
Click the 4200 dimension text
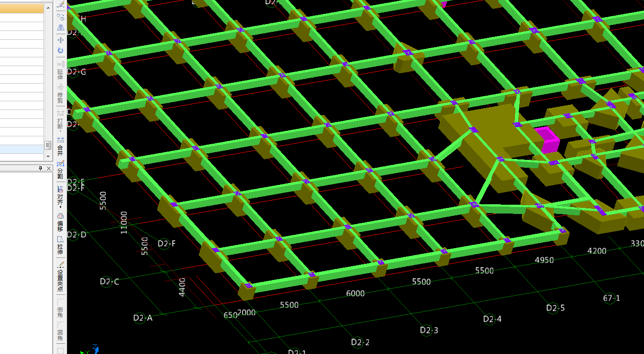click(x=597, y=251)
